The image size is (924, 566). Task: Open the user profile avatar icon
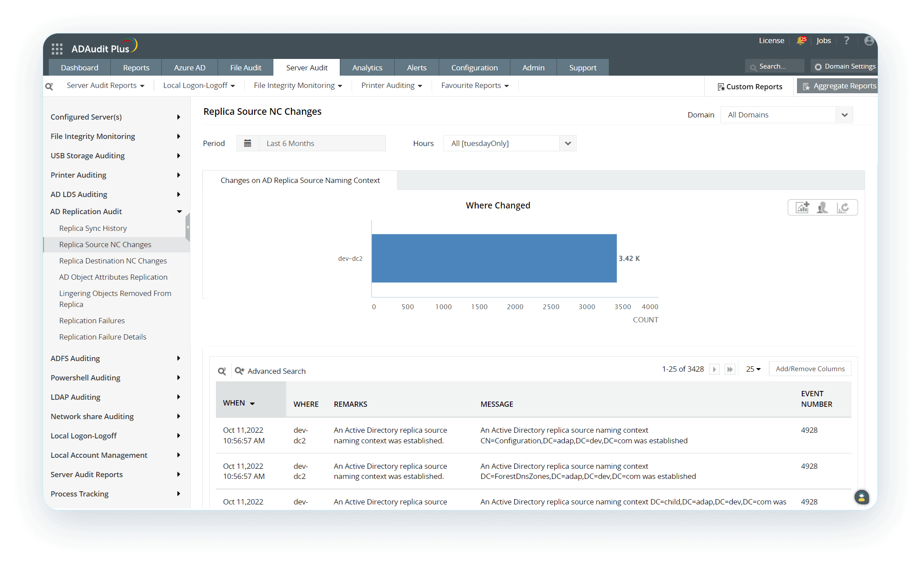tap(869, 40)
